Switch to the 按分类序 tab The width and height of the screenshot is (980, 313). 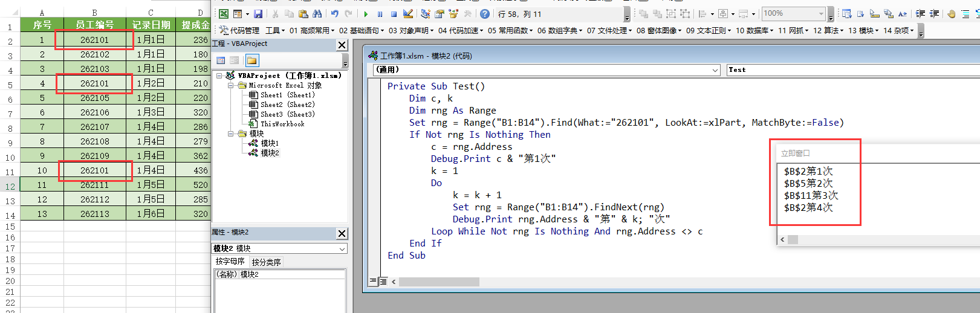tap(266, 262)
